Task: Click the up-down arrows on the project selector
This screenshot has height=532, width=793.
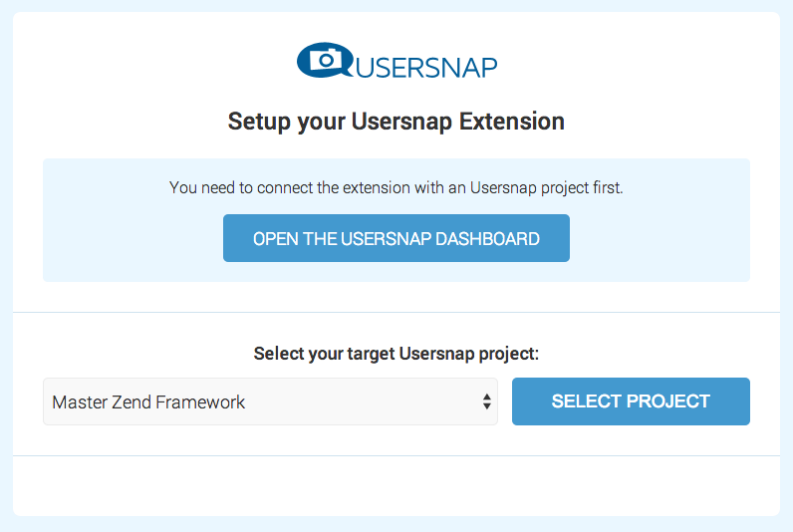Action: pos(486,401)
